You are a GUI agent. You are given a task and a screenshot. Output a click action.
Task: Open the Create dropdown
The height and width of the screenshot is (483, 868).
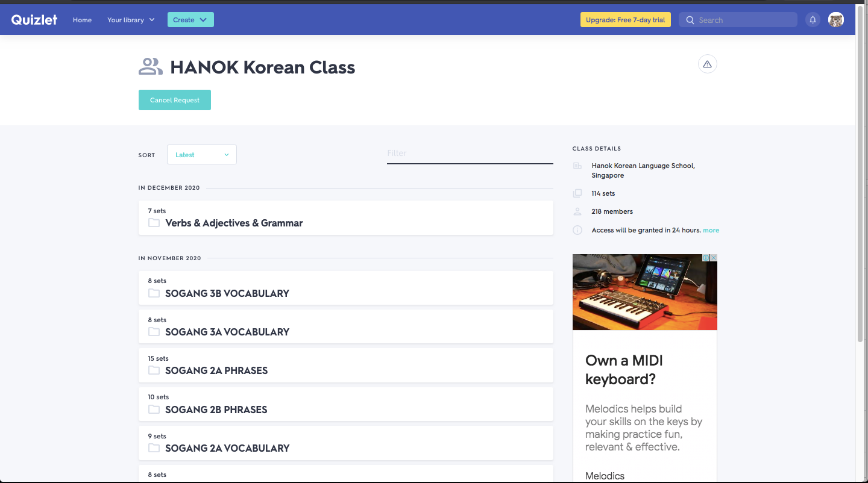(190, 20)
